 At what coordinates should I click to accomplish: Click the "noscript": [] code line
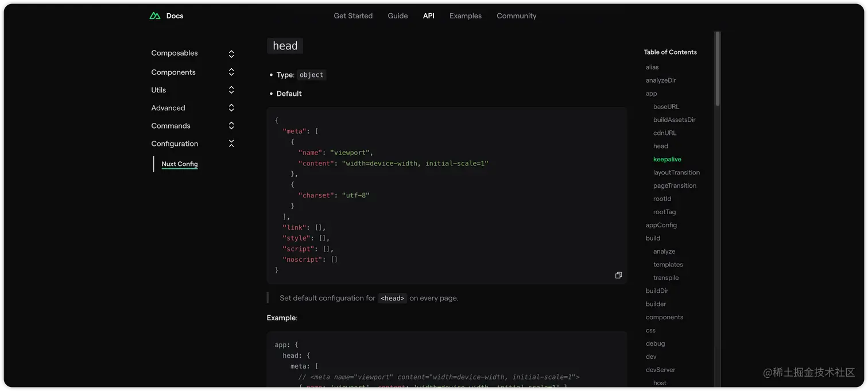tap(310, 260)
